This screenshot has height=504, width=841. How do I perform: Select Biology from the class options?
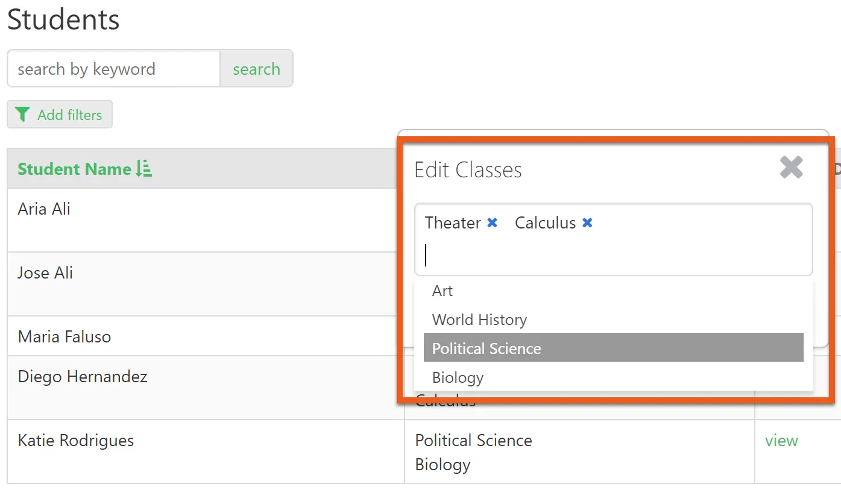(x=458, y=377)
